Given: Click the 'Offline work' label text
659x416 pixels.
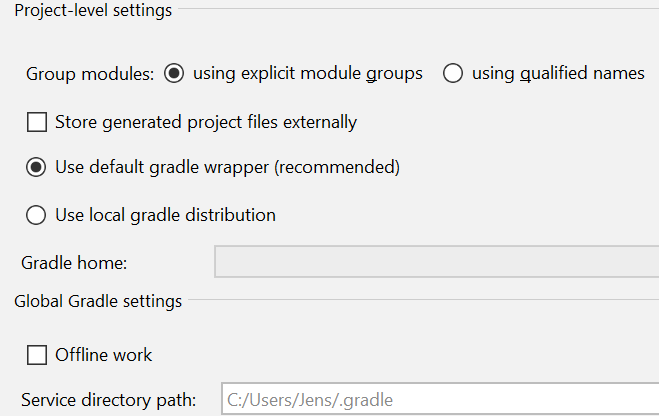Looking at the screenshot, I should (103, 355).
